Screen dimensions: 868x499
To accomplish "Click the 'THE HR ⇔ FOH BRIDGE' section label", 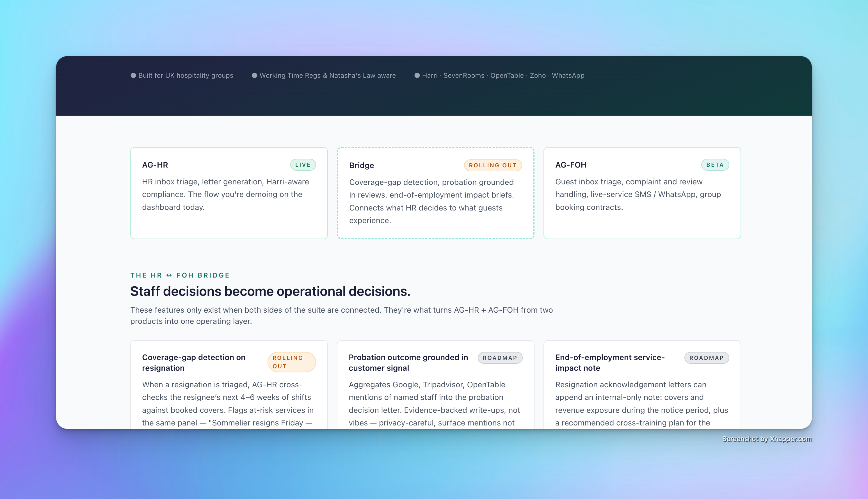I will coord(180,275).
